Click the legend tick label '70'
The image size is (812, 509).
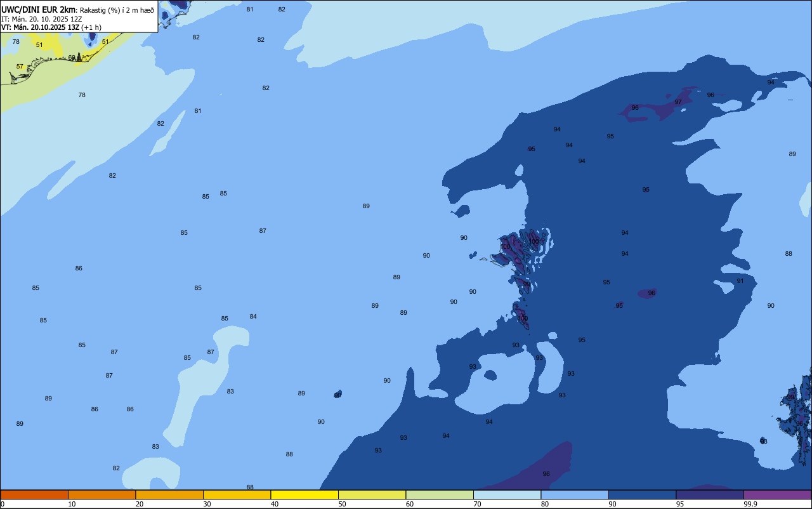tap(477, 504)
